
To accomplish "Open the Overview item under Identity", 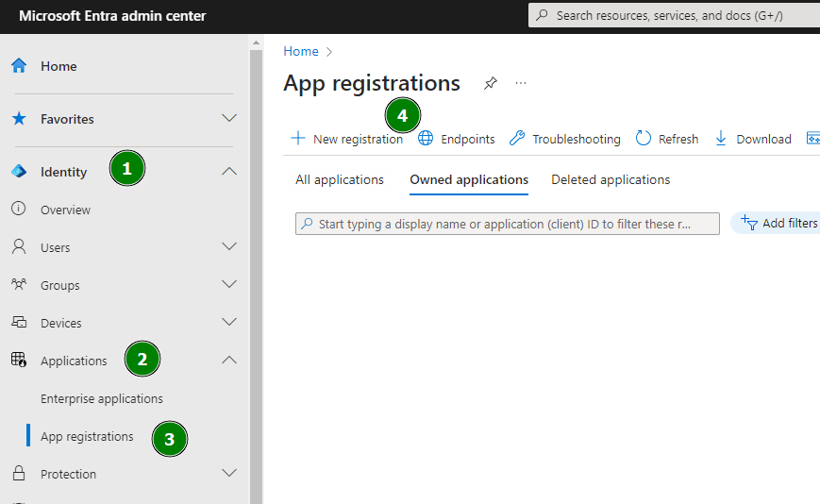I will tap(65, 210).
